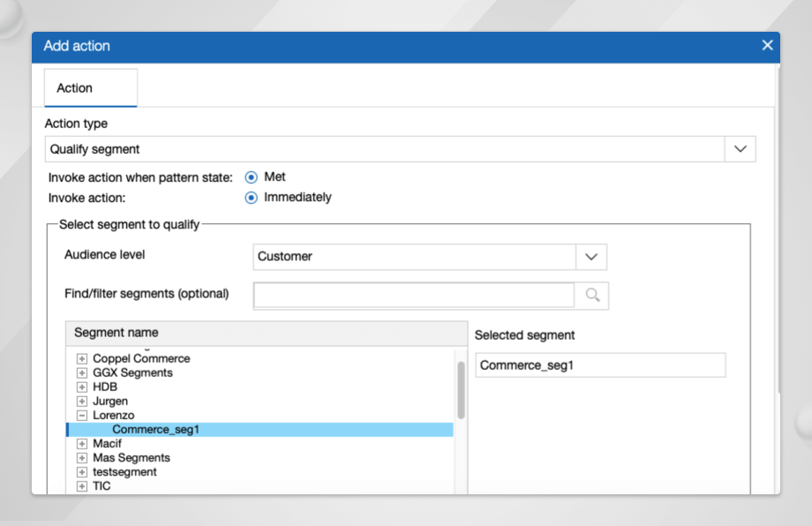Select the Immediately radio button
This screenshot has width=812, height=526.
click(x=251, y=198)
